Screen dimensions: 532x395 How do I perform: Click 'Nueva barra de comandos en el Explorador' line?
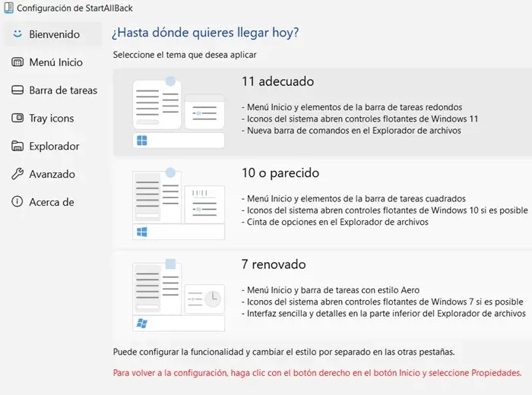351,131
